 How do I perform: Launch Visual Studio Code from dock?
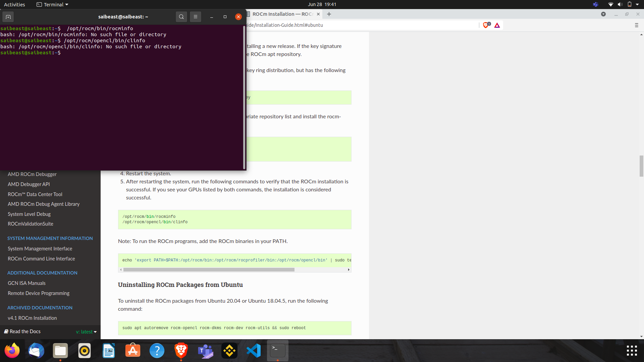pos(254,351)
